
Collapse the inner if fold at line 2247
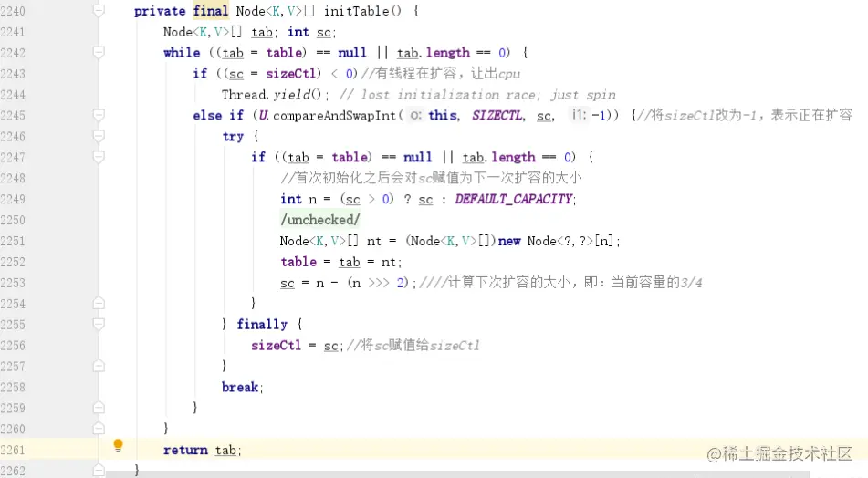point(99,157)
